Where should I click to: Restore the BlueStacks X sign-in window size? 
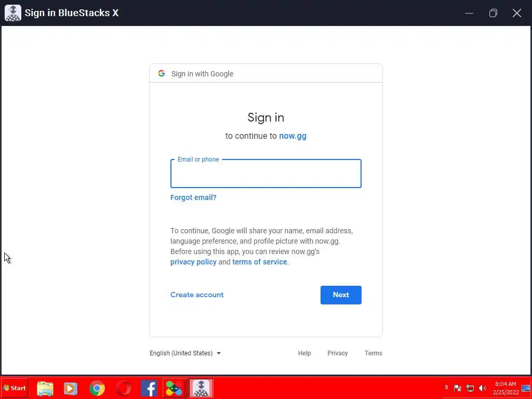point(493,13)
